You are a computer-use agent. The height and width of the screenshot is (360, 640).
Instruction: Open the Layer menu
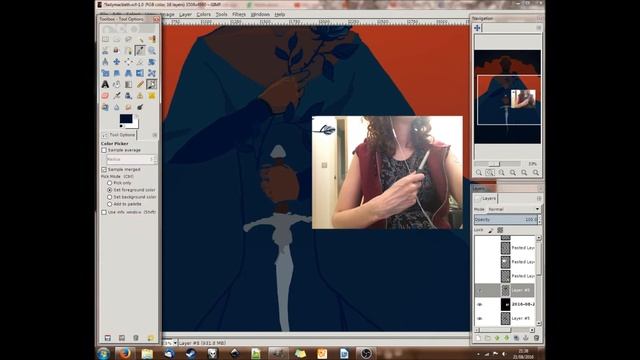tap(185, 14)
